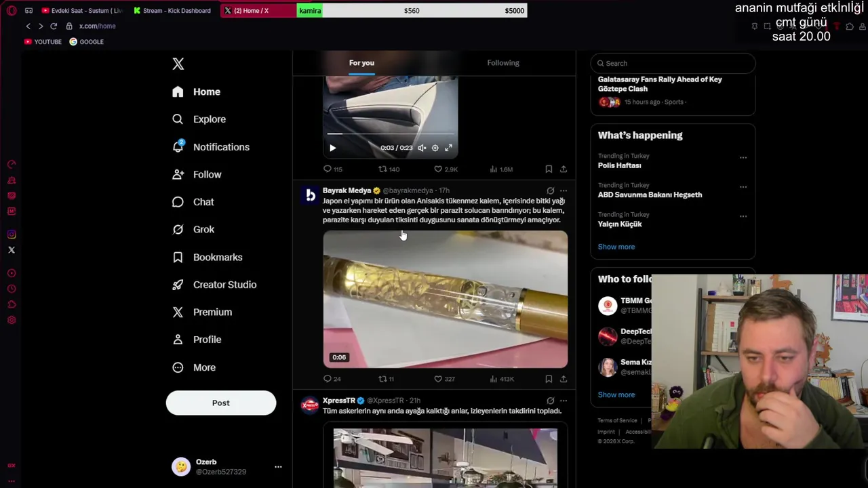The height and width of the screenshot is (488, 868).
Task: Show more in Who to follow
Action: tap(616, 394)
